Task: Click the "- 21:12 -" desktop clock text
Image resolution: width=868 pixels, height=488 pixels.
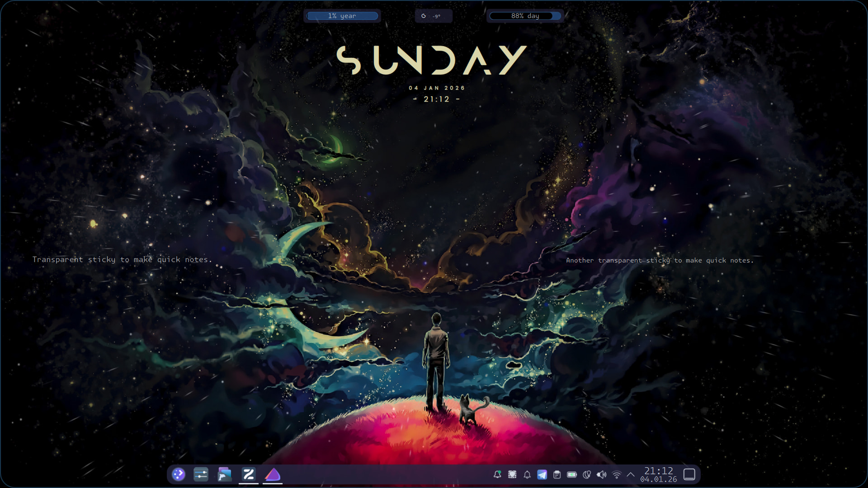Action: [x=437, y=99]
